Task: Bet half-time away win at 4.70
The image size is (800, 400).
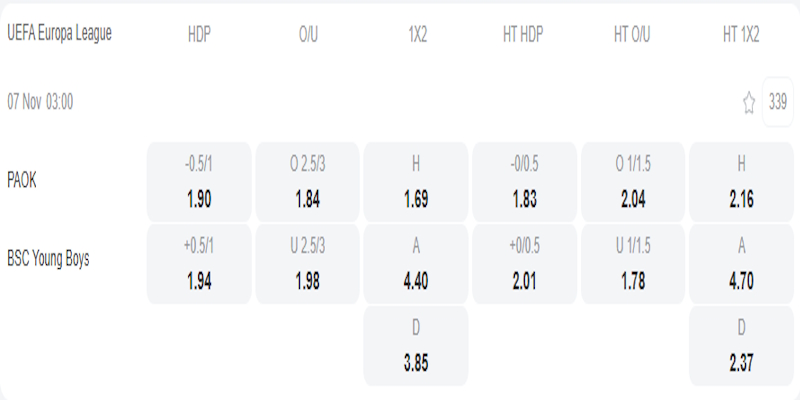Action: [741, 264]
